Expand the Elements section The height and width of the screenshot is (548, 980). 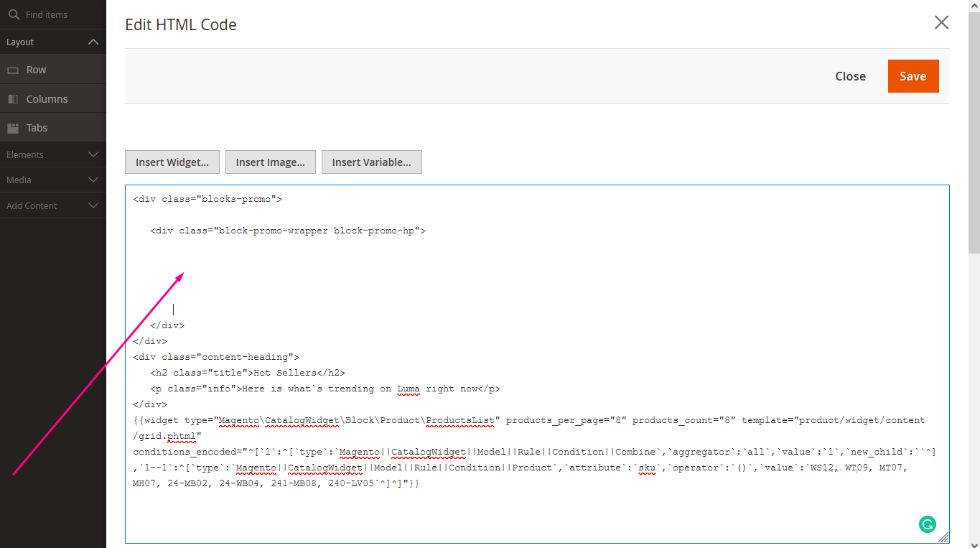point(92,154)
